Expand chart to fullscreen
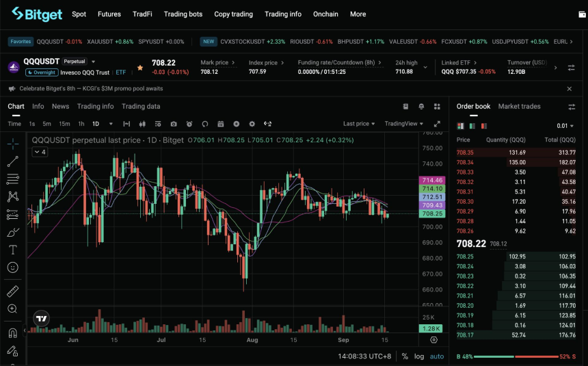This screenshot has height=366, width=588. coord(437,124)
